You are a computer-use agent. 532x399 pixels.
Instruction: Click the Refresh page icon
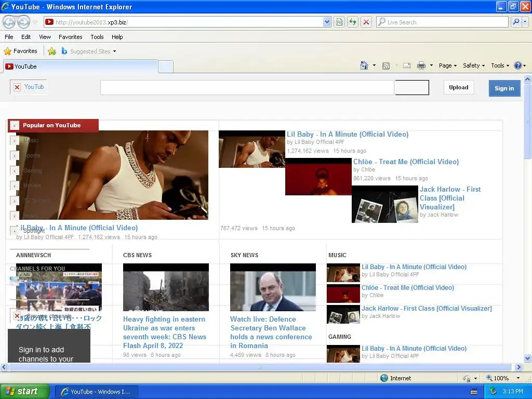click(353, 22)
